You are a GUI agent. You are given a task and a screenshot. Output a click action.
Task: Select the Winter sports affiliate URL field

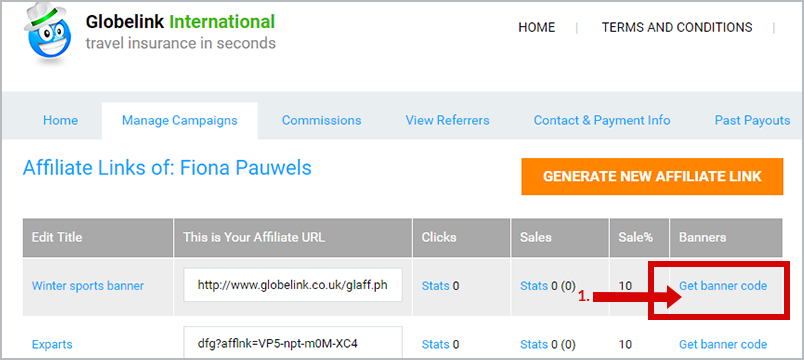(293, 285)
